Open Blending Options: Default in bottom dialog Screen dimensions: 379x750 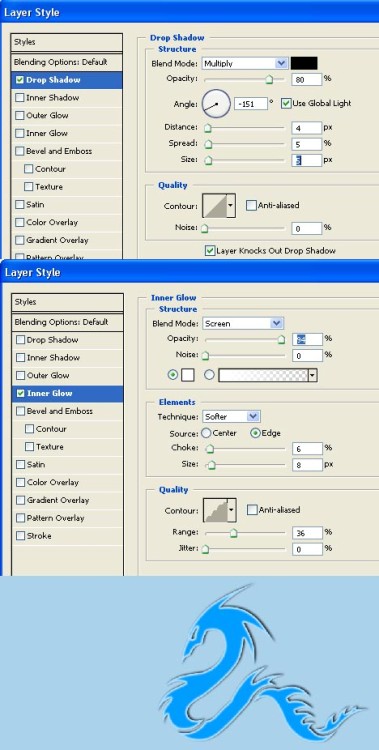point(67,322)
